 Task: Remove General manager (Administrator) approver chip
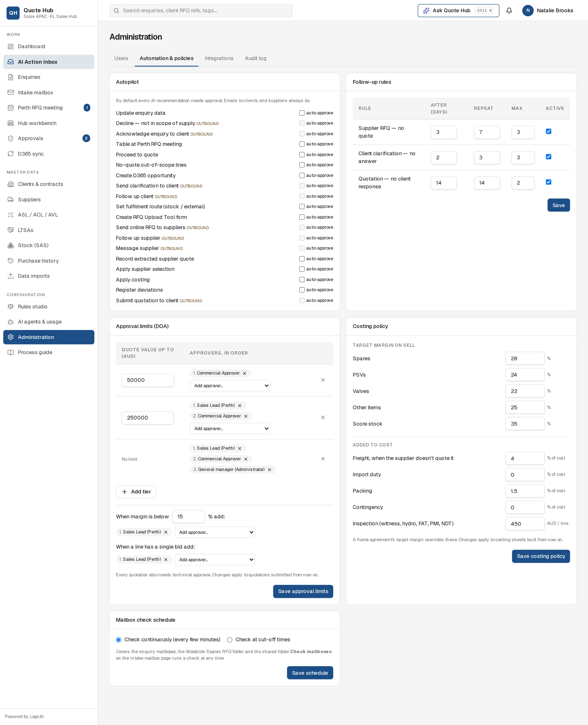[269, 470]
